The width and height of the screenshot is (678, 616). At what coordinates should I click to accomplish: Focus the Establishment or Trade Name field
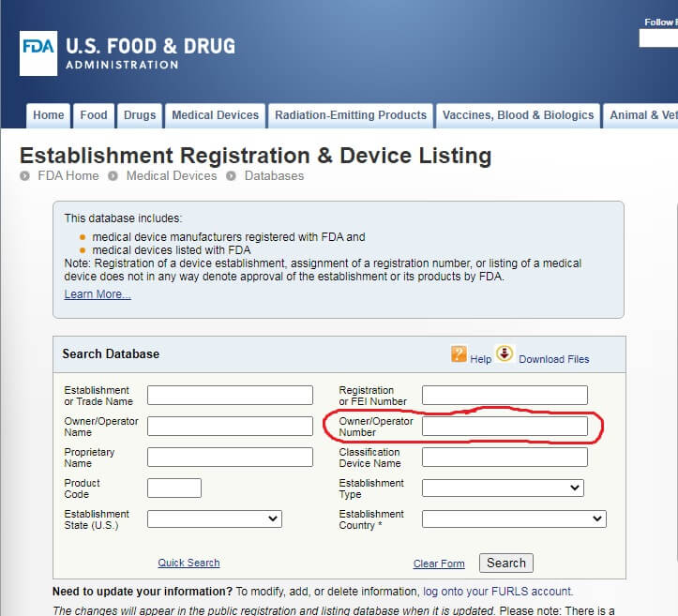[230, 396]
